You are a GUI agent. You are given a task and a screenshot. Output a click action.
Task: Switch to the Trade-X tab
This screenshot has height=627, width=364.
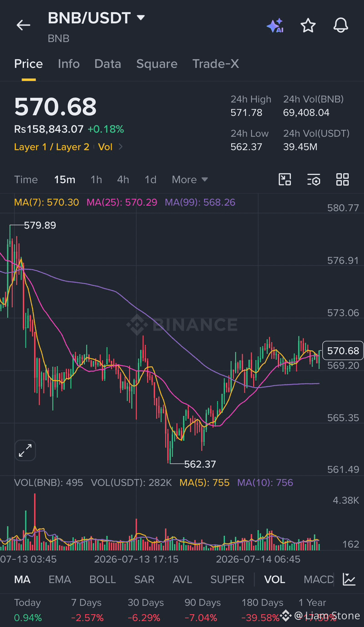[216, 64]
